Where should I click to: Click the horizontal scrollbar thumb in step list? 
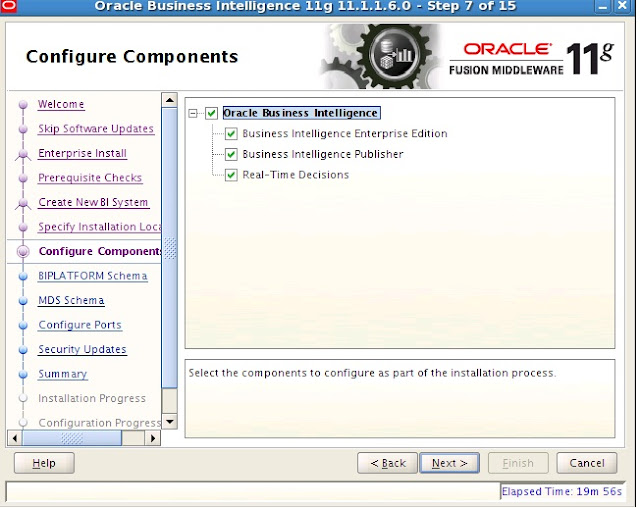[72, 439]
